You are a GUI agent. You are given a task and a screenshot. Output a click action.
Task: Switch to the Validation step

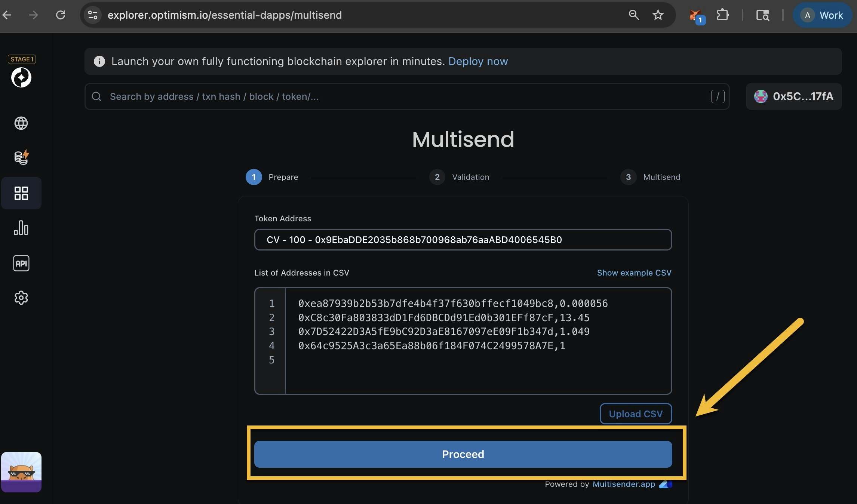coord(460,177)
